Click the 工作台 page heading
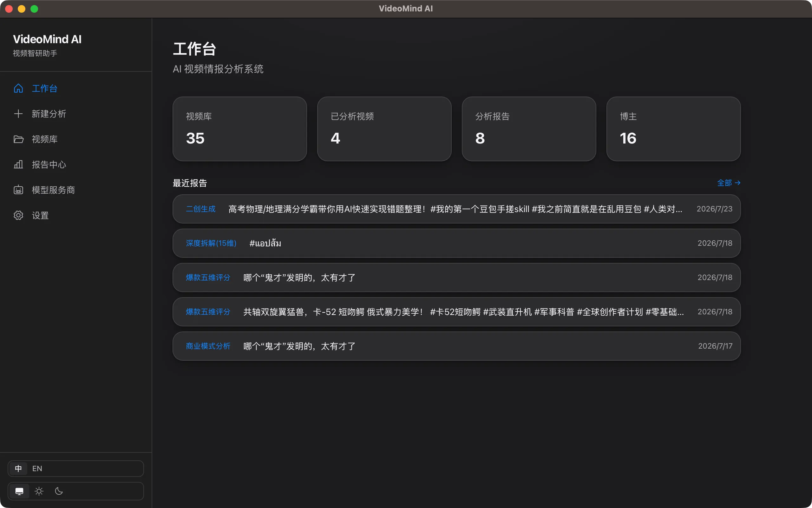The height and width of the screenshot is (508, 812). click(195, 49)
